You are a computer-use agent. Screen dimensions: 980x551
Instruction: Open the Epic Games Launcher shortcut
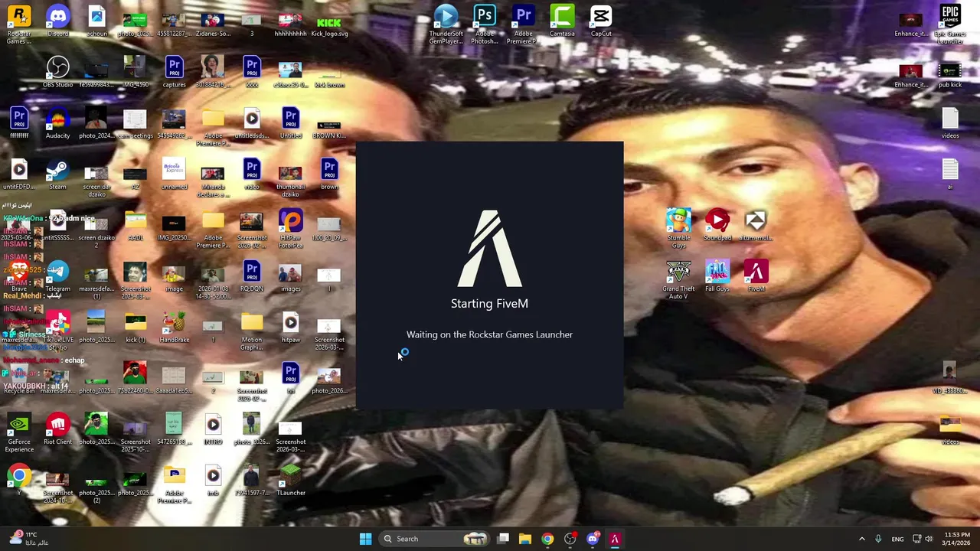coord(950,24)
